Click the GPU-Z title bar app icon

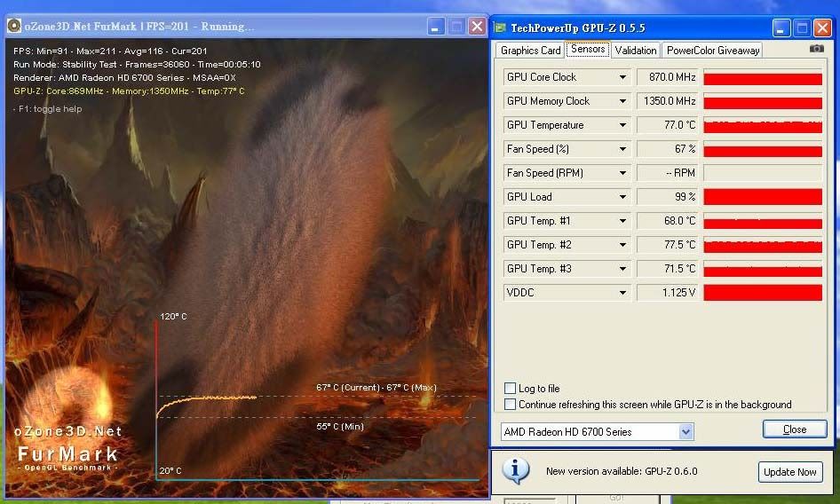pyautogui.click(x=500, y=28)
